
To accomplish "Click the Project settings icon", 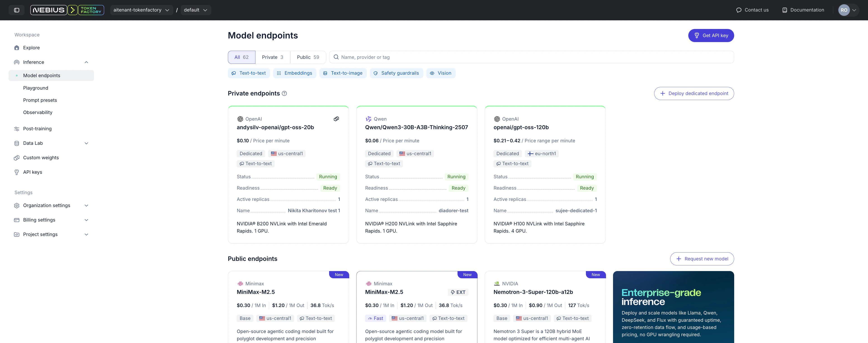I will tap(17, 235).
